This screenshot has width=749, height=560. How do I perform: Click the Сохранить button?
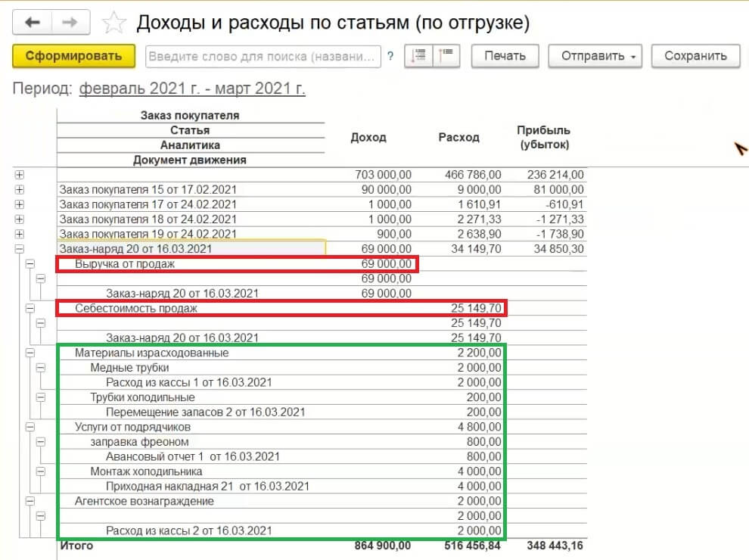695,56
